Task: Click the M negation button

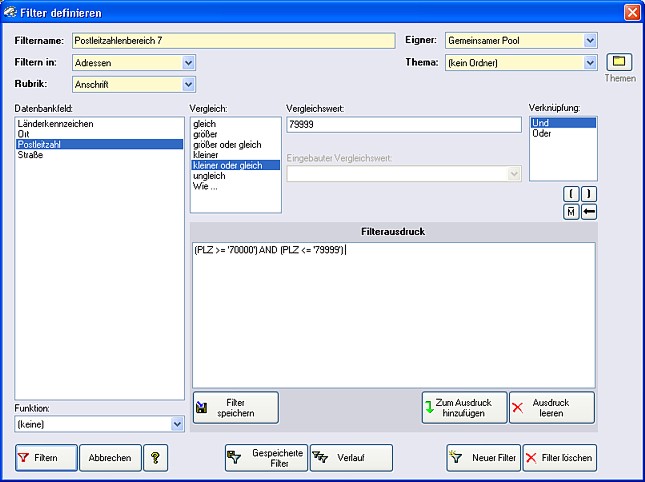Action: [571, 211]
